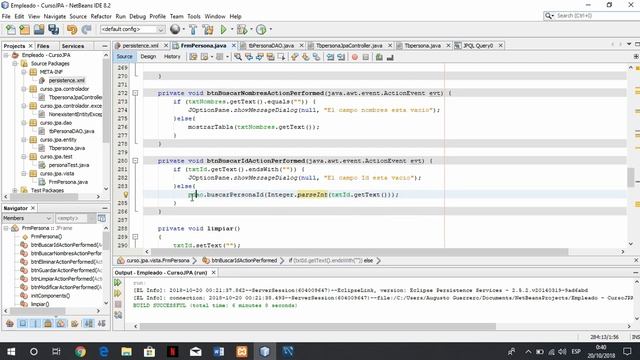Click the Save All icon
This screenshot has width=640, height=360.
point(53,29)
